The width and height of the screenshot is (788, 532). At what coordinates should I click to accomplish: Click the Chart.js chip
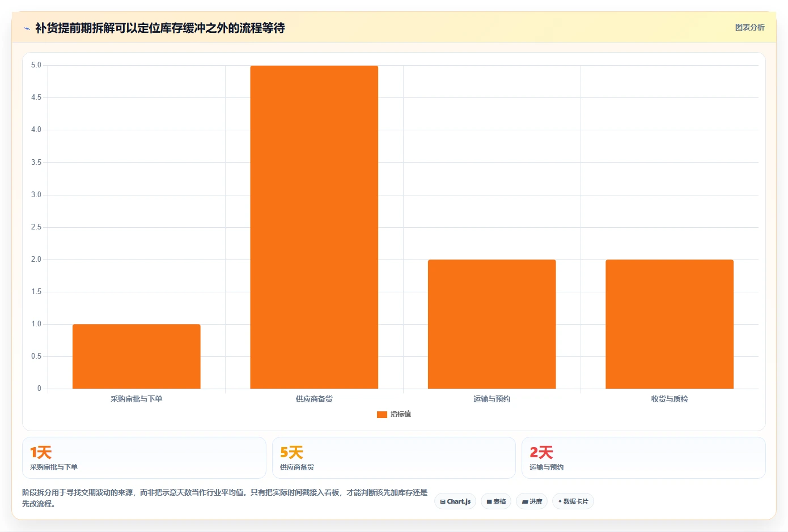[x=455, y=501]
